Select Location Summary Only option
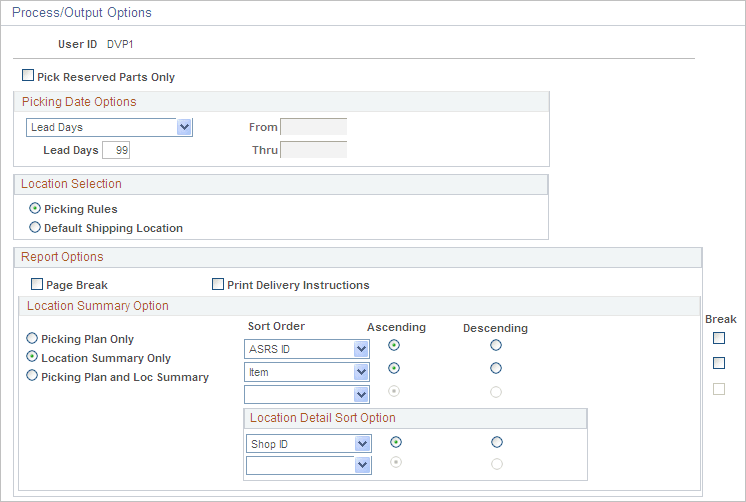The height and width of the screenshot is (502, 746). tap(32, 356)
